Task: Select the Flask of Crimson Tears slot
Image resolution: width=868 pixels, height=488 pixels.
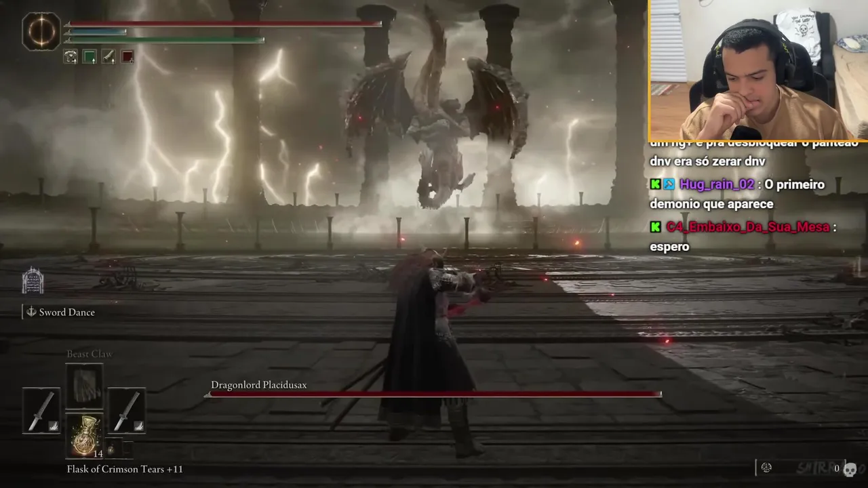Action: [x=84, y=434]
